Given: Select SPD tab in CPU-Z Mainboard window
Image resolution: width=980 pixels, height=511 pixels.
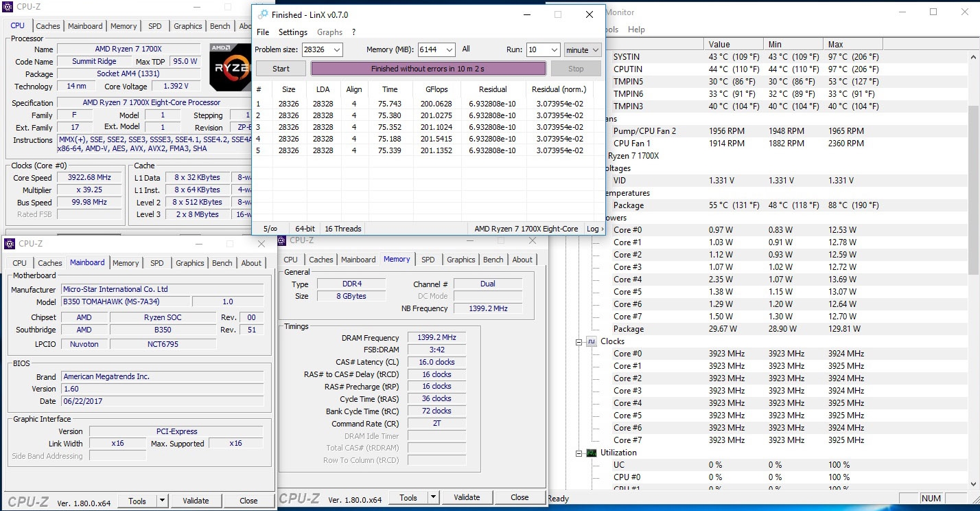Looking at the screenshot, I should (x=157, y=263).
